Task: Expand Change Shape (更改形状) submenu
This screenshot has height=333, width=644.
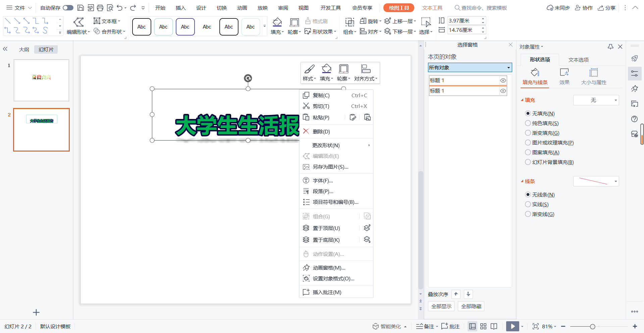Action: 336,145
